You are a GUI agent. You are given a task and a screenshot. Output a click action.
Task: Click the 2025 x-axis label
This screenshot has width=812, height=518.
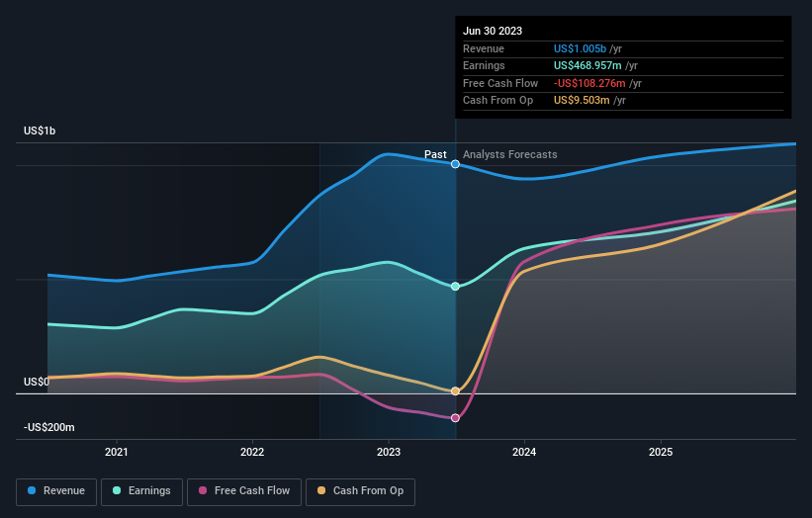coord(661,452)
